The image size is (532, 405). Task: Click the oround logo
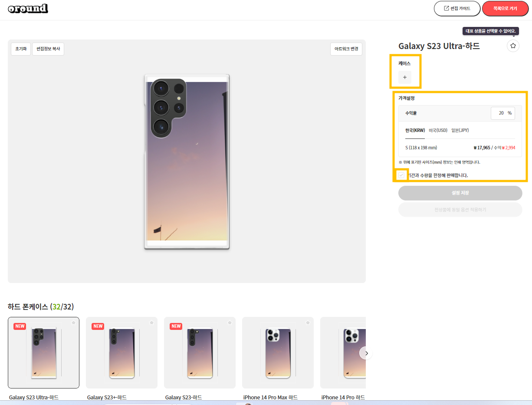28,8
